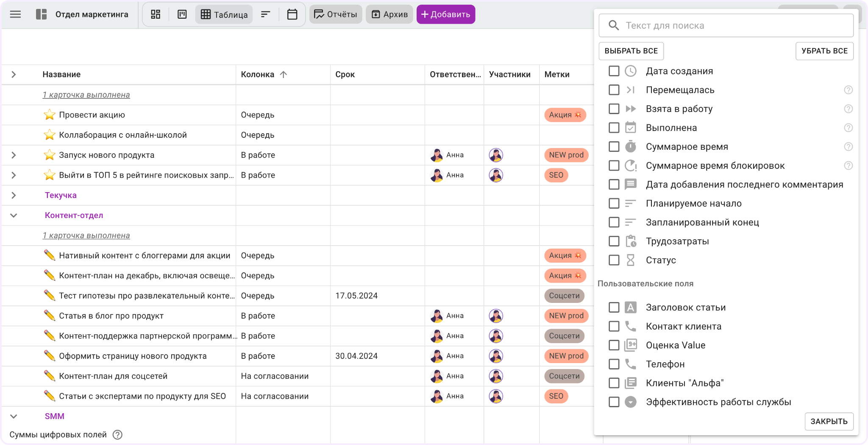
Task: Open the hamburger main menu
Action: [15, 14]
